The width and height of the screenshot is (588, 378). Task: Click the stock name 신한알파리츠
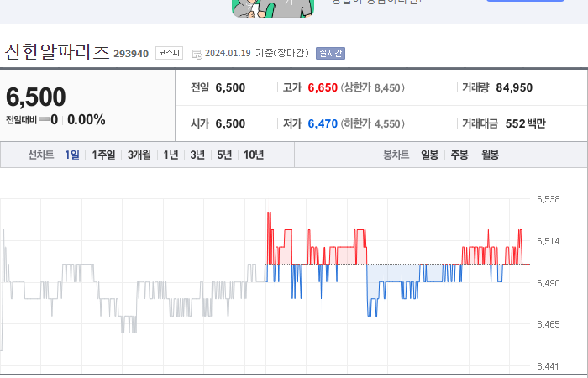point(57,52)
